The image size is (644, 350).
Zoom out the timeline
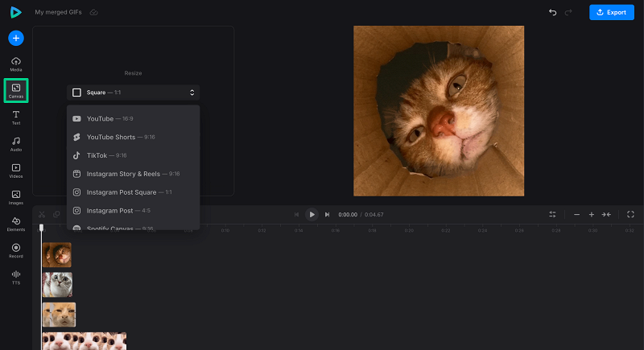coord(576,215)
